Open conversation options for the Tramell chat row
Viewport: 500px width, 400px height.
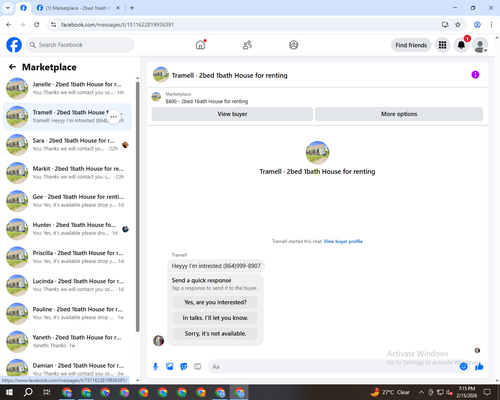(x=114, y=117)
